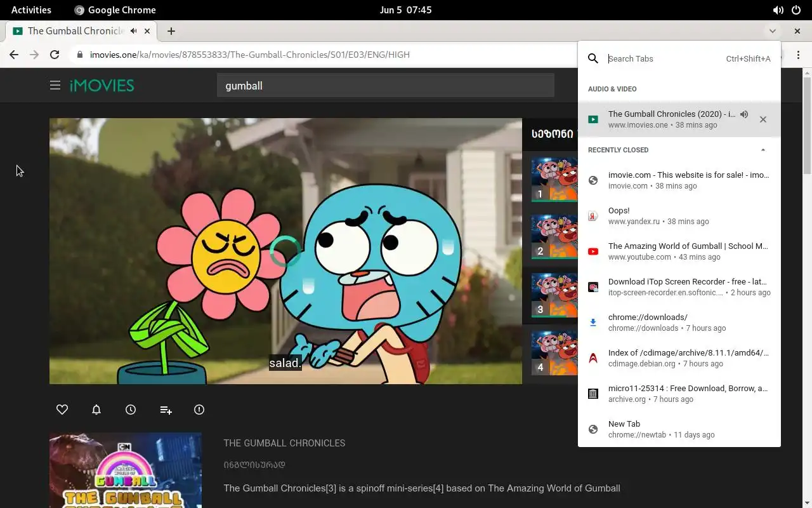Add to playlist with list-plus icon
The image size is (812, 508).
pos(166,410)
